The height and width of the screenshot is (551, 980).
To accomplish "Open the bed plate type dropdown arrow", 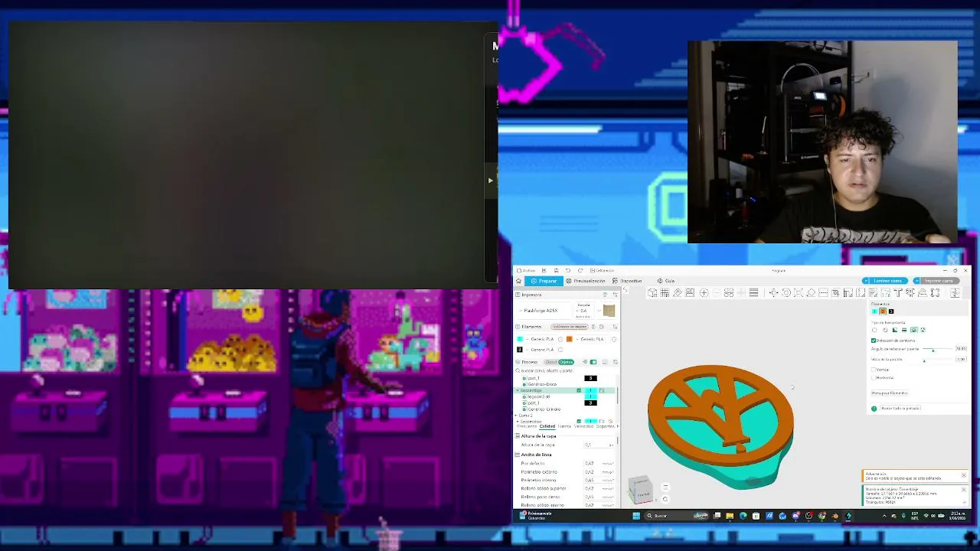I will [x=599, y=311].
